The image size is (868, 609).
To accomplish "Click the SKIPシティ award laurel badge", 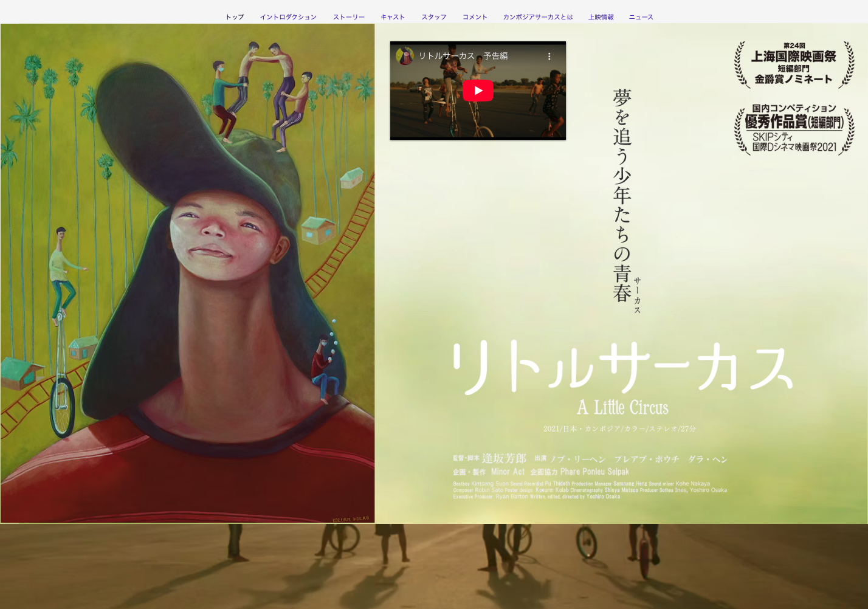I will point(794,129).
